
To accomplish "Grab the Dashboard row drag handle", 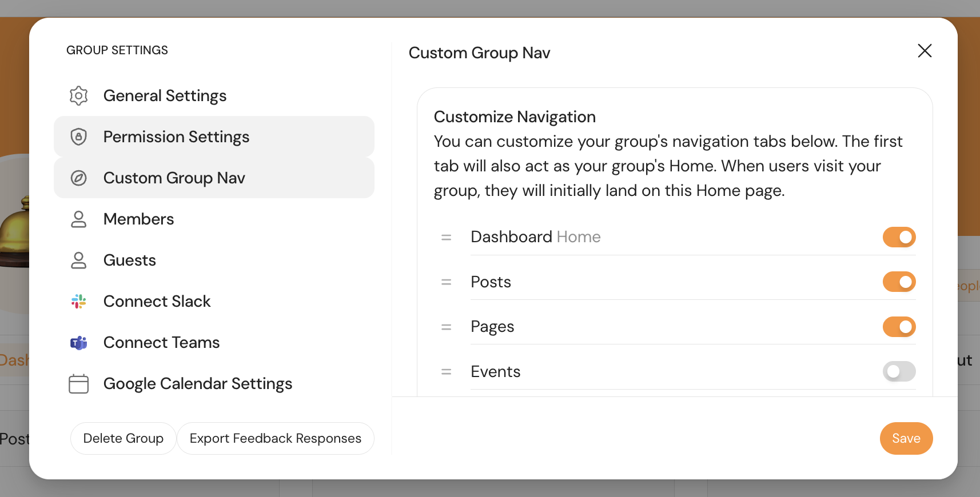I will 447,237.
